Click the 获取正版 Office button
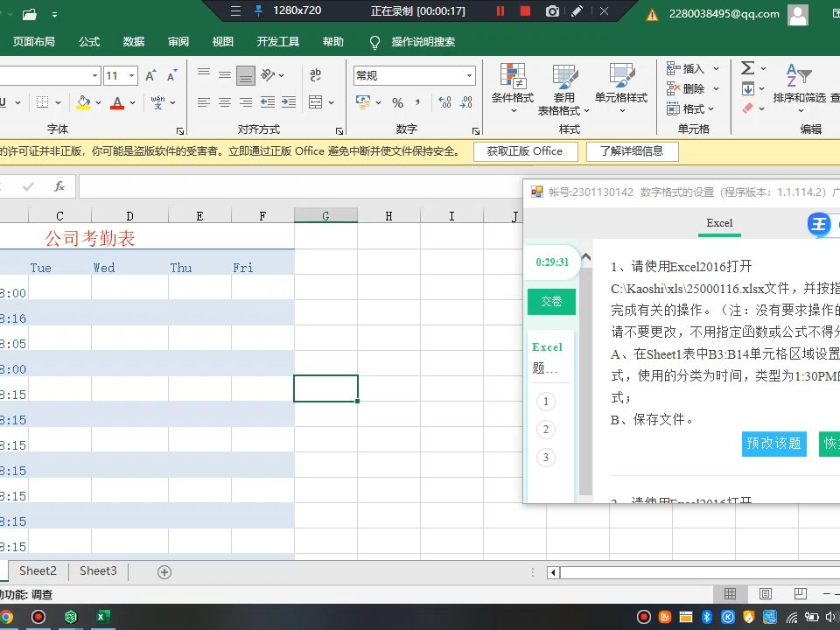The image size is (840, 630). [525, 150]
